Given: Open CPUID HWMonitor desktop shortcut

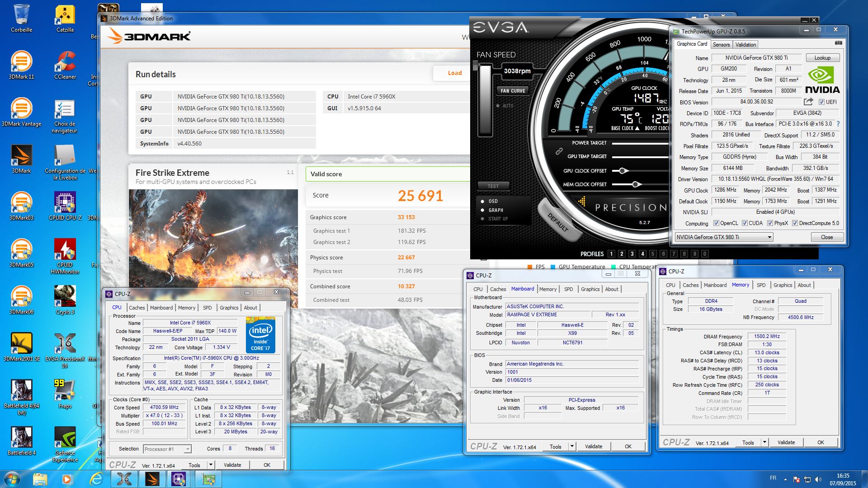Looking at the screenshot, I should pyautogui.click(x=65, y=257).
